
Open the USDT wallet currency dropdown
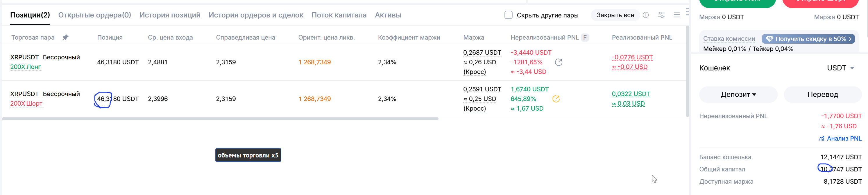[840, 68]
